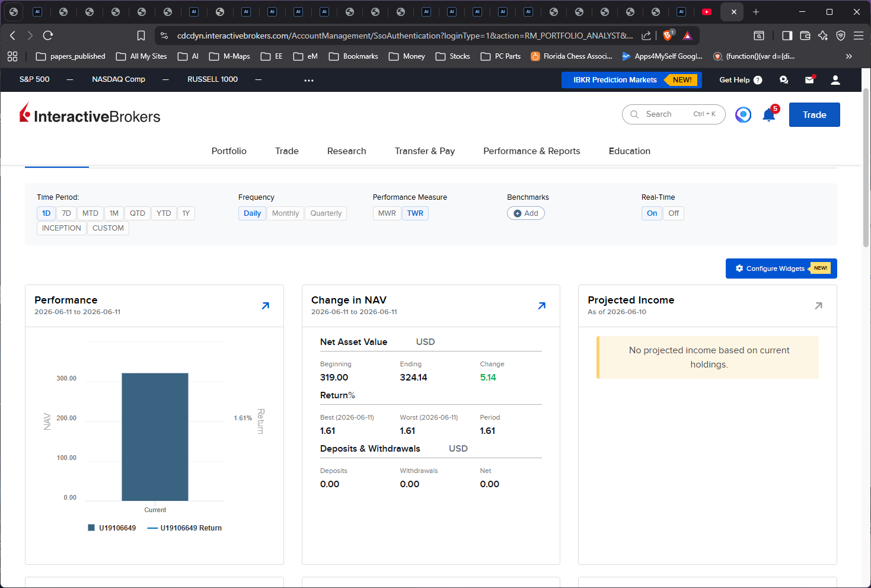Select the 7D time period
The width and height of the screenshot is (871, 588).
coord(66,213)
